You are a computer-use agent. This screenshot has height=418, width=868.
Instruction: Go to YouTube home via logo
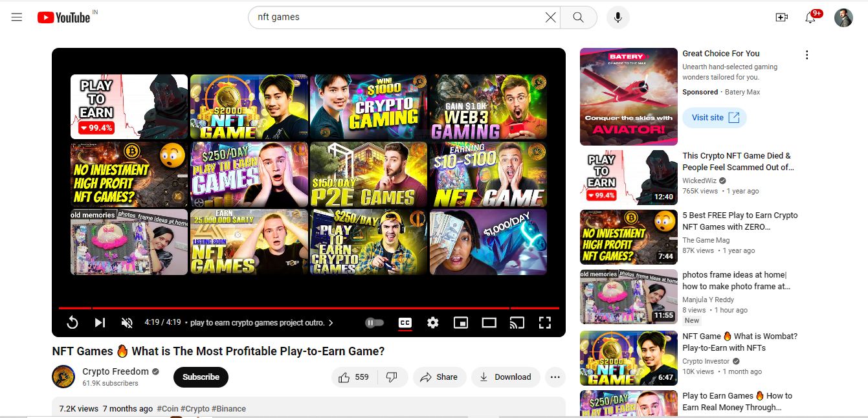tap(63, 17)
